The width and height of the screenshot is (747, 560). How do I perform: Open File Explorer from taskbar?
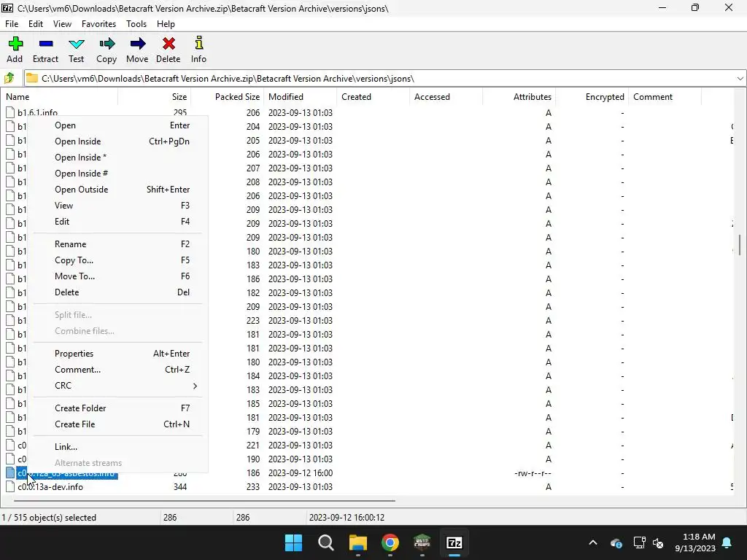357,542
